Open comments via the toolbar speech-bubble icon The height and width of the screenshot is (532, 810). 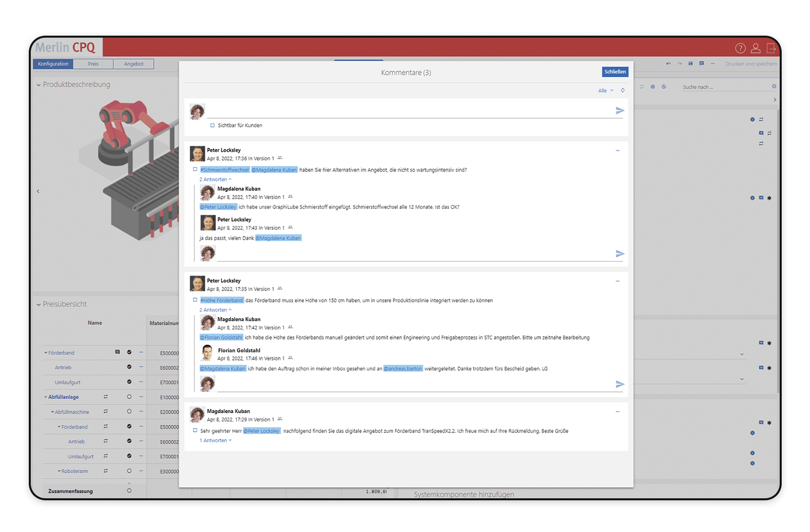[x=702, y=63]
